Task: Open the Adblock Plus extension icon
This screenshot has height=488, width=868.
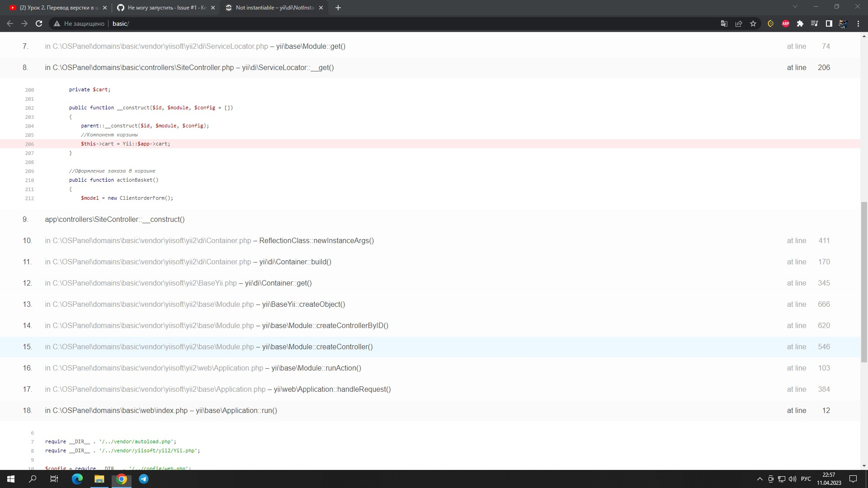Action: (x=786, y=23)
